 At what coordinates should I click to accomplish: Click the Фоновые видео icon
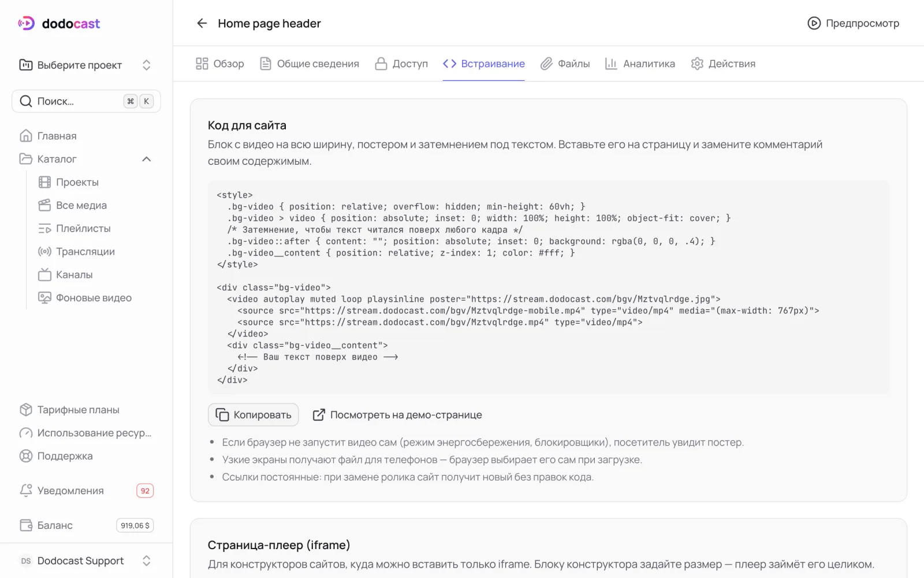[44, 298]
